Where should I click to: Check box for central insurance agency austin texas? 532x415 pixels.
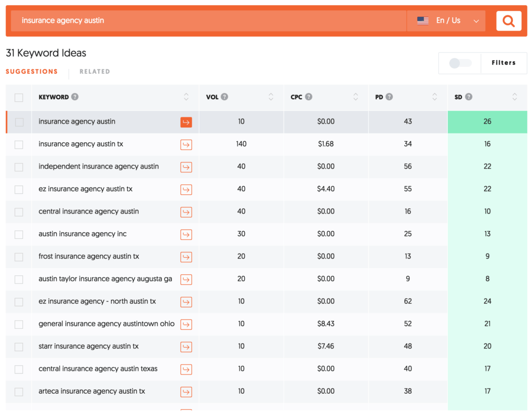[x=19, y=369]
